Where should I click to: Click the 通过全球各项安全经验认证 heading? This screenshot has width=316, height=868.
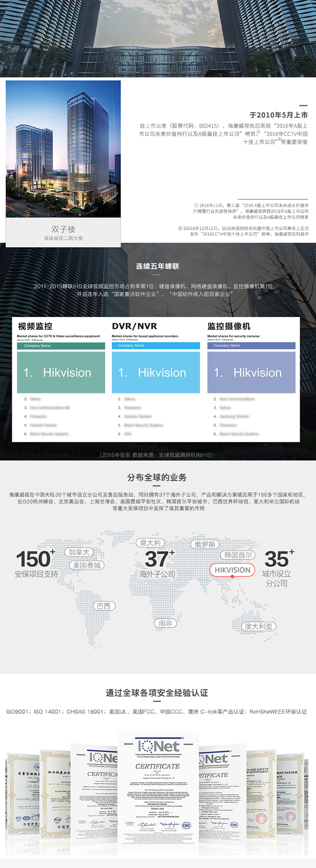click(x=157, y=693)
